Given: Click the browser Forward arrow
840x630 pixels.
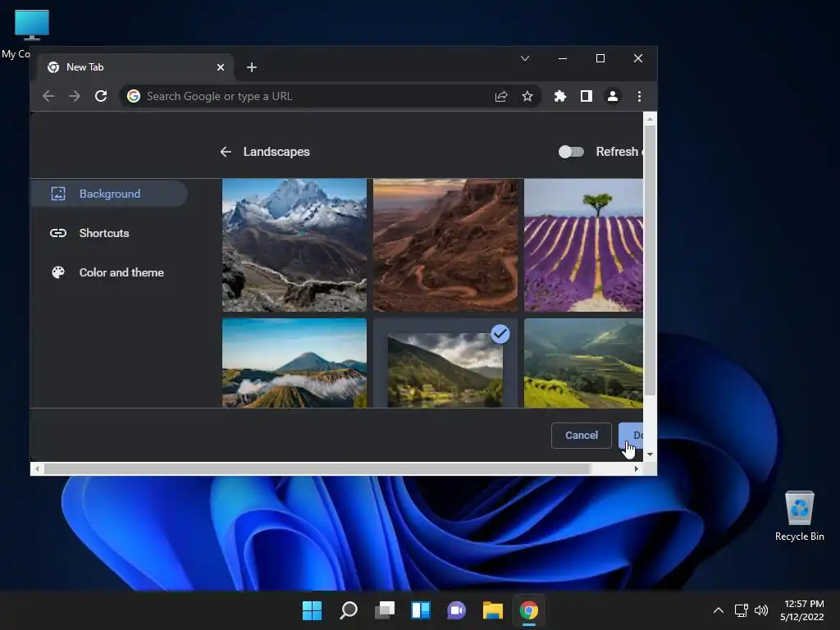Looking at the screenshot, I should [75, 97].
